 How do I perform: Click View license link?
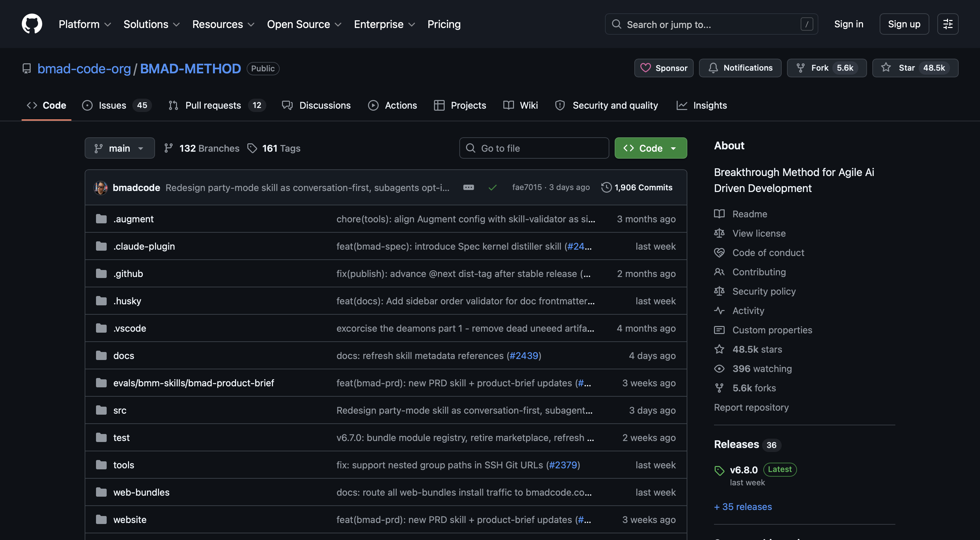click(750, 233)
